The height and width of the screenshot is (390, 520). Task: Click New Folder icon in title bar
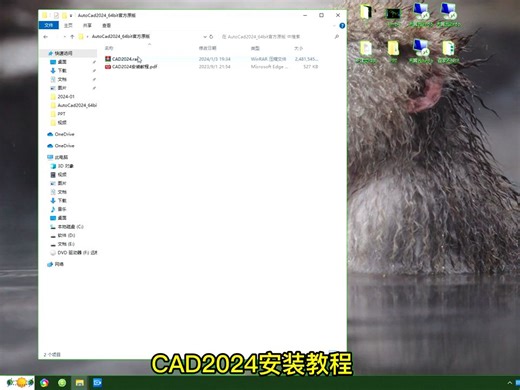click(x=64, y=15)
